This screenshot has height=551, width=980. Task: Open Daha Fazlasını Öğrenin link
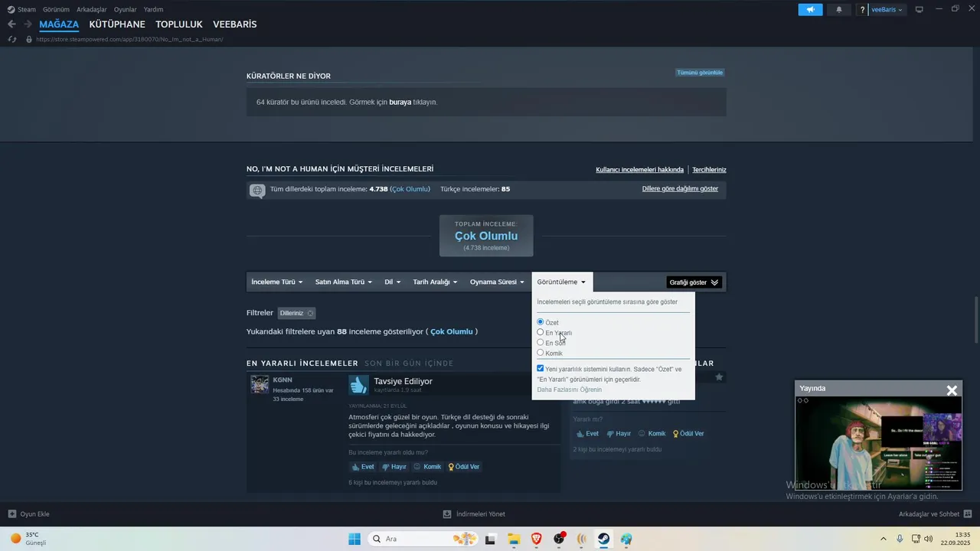569,390
